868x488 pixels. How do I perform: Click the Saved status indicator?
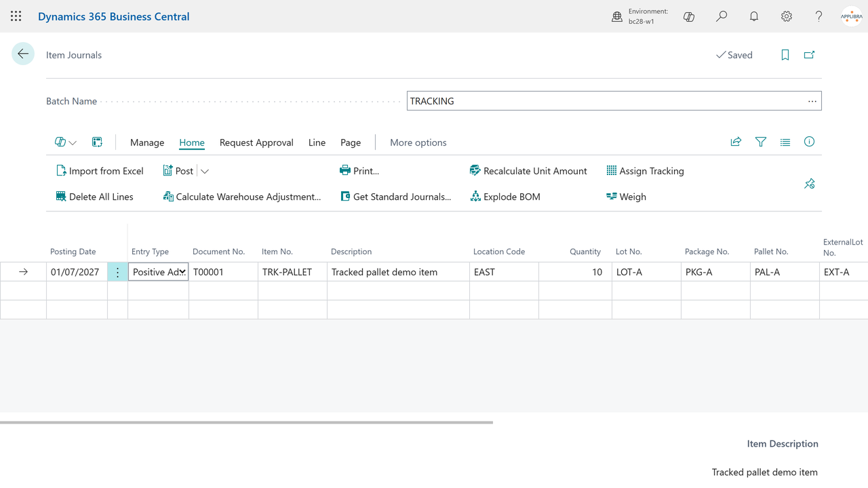point(734,55)
